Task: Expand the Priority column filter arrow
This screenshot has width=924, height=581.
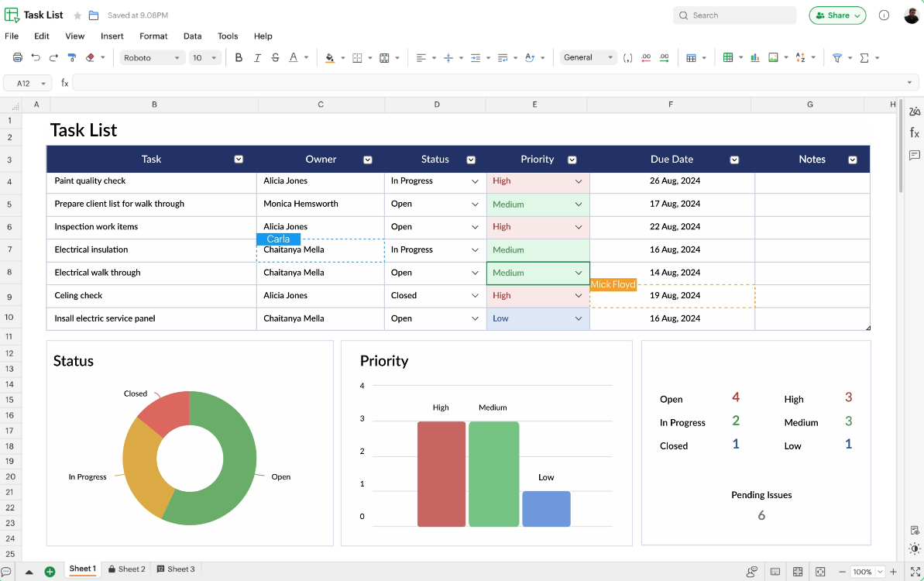Action: (572, 160)
